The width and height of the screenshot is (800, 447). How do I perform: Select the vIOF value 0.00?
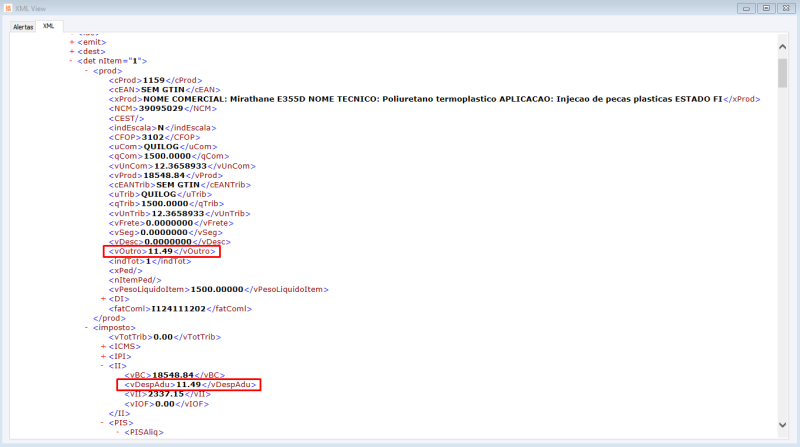pyautogui.click(x=165, y=404)
